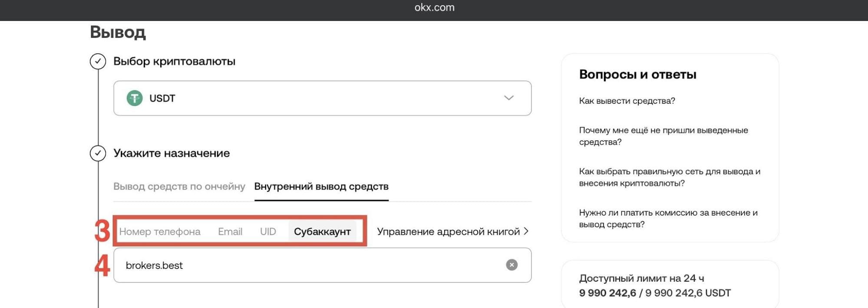868x308 pixels.
Task: Click the 9 990 242,6 USDT limit value
Action: point(655,293)
